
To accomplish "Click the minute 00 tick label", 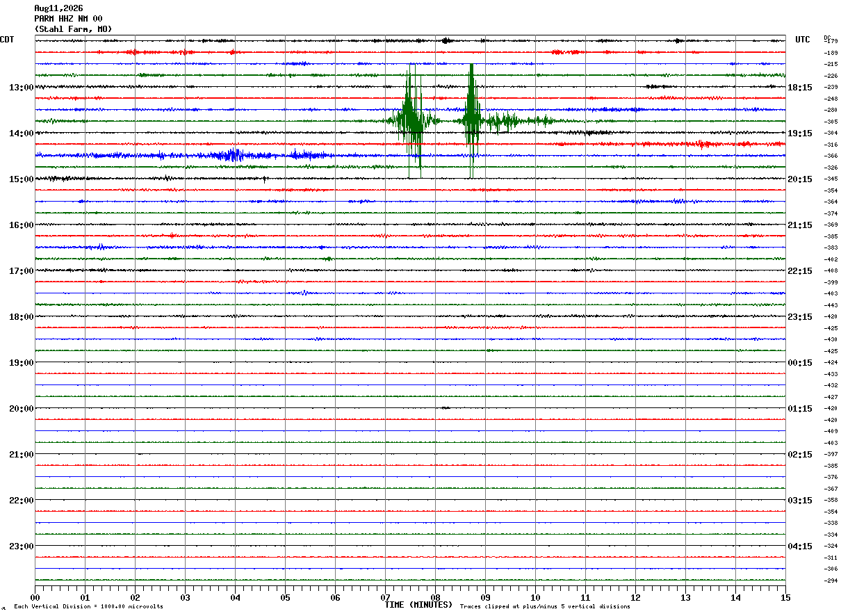I will (35, 597).
